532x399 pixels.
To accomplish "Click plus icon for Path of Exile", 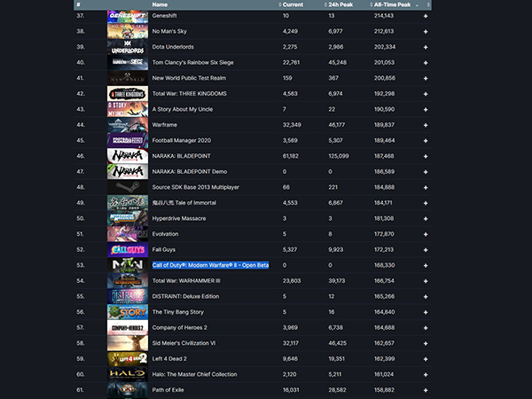I will point(426,390).
